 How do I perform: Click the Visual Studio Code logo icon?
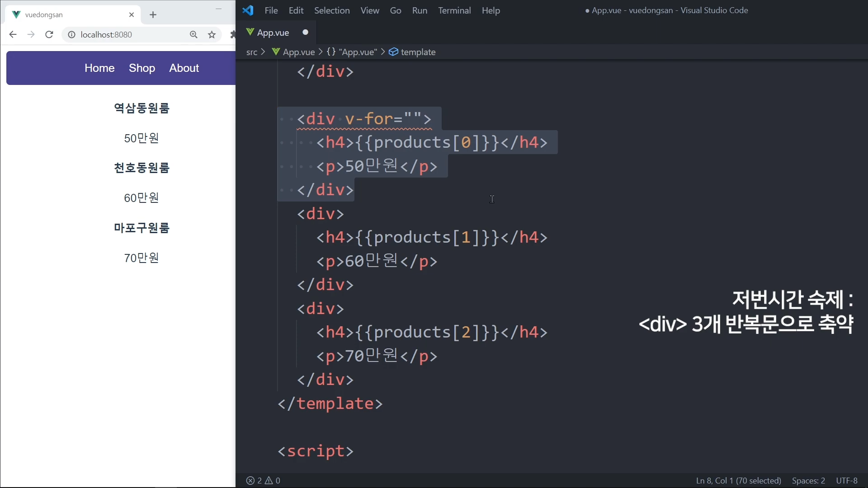point(248,10)
